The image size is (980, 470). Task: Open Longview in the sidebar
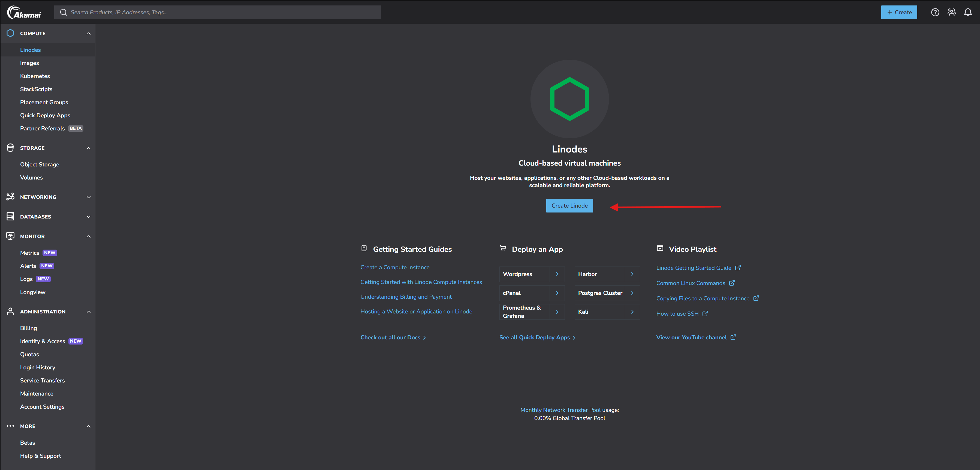click(x=33, y=292)
